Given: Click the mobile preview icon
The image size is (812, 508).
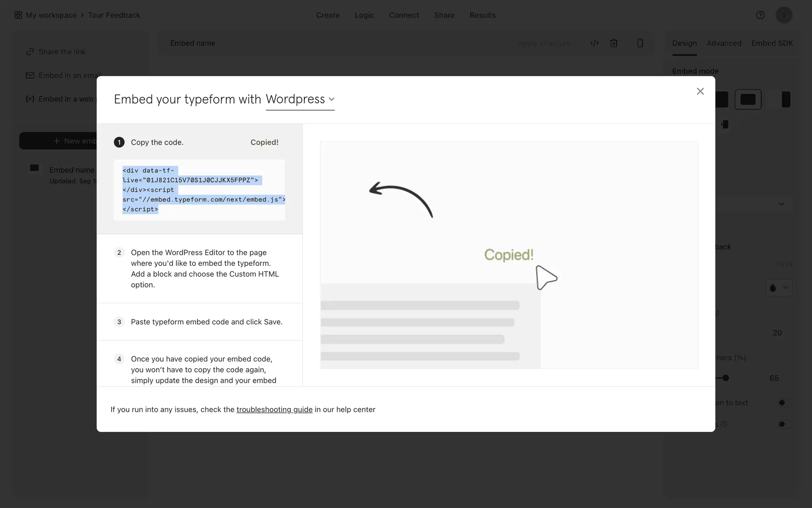Looking at the screenshot, I should coord(640,43).
